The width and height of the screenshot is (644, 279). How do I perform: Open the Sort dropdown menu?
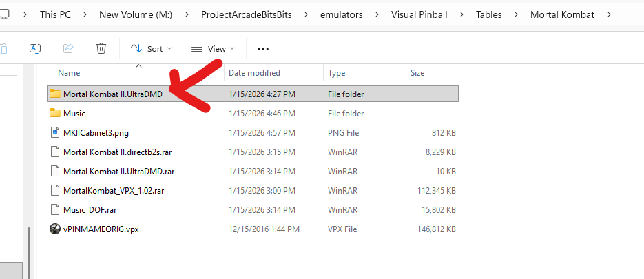pos(151,48)
